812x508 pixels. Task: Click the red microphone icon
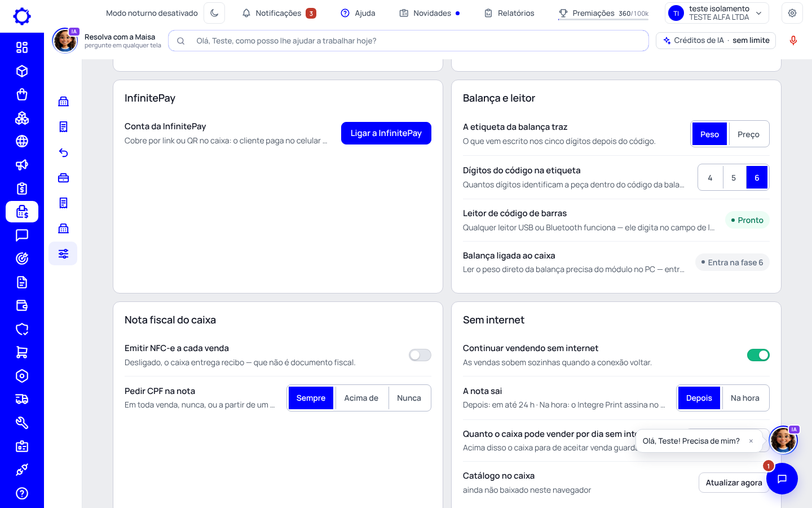tap(793, 41)
